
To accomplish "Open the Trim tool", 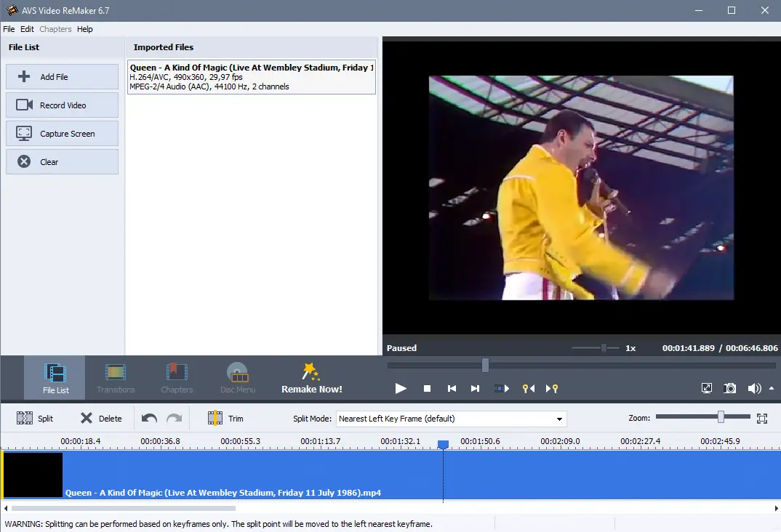I will (x=225, y=419).
